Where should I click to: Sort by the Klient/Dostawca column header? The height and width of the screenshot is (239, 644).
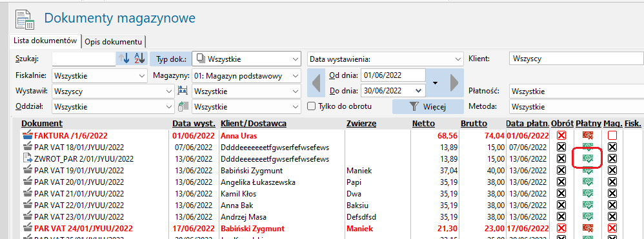click(x=254, y=123)
